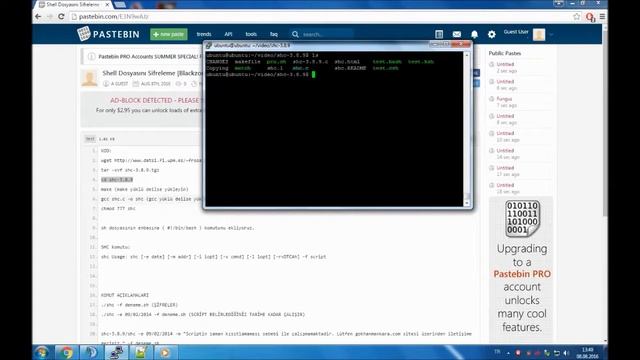Open the Chrome hamburger menu
The image size is (640, 360).
click(x=602, y=17)
